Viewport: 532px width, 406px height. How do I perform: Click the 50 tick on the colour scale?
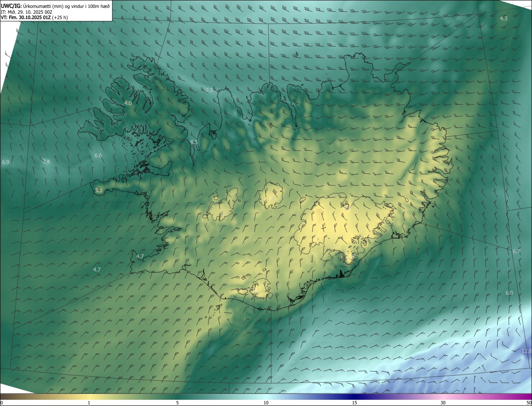tap(529, 403)
